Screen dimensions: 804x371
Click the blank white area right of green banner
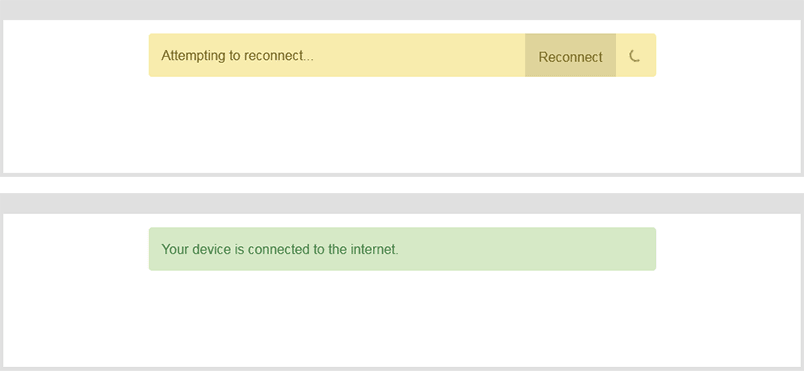click(x=728, y=249)
